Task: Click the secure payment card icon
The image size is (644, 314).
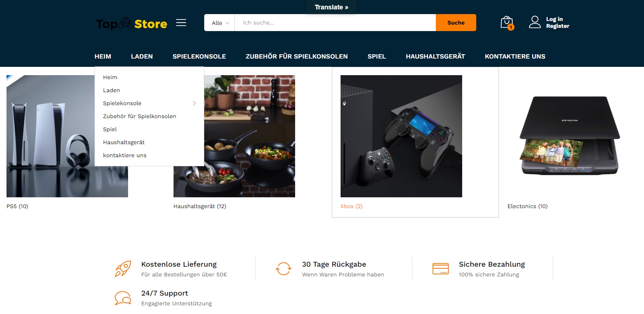Action: [x=441, y=268]
